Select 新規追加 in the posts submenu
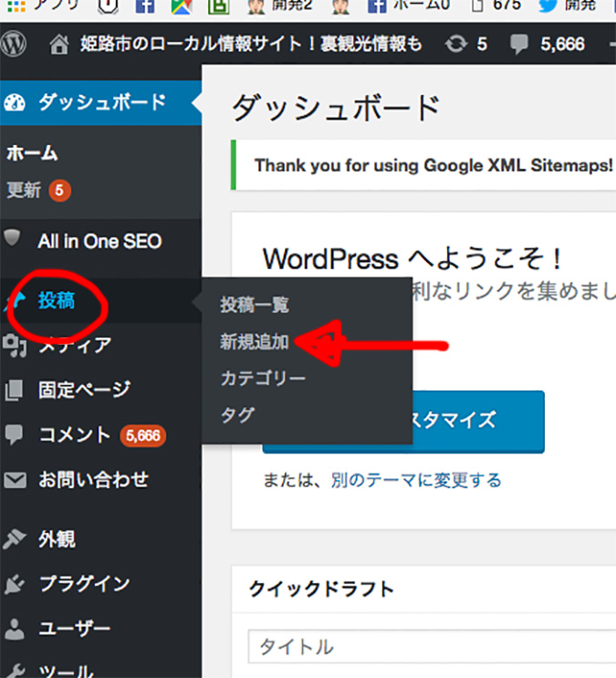The height and width of the screenshot is (678, 616). pyautogui.click(x=254, y=341)
